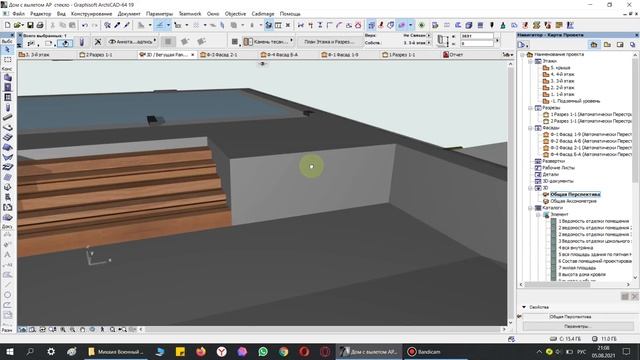
Task: Select the Text tool in toolbox
Action: point(7,255)
